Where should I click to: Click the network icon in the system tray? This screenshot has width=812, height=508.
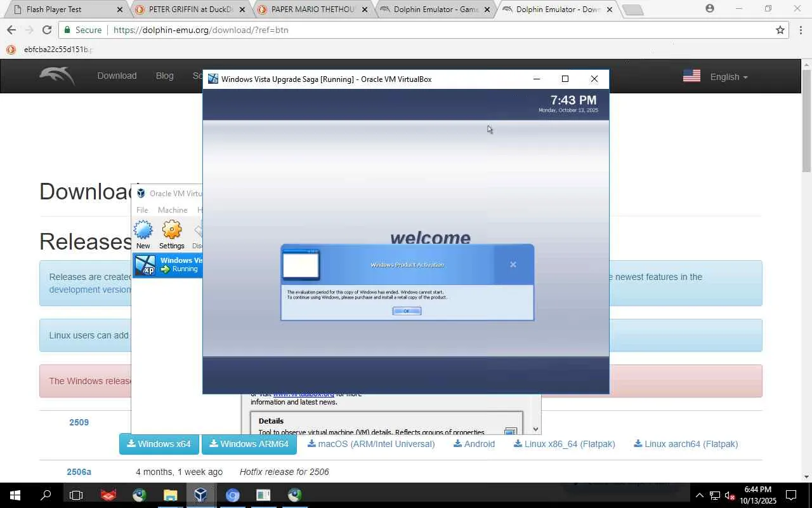pos(715,495)
